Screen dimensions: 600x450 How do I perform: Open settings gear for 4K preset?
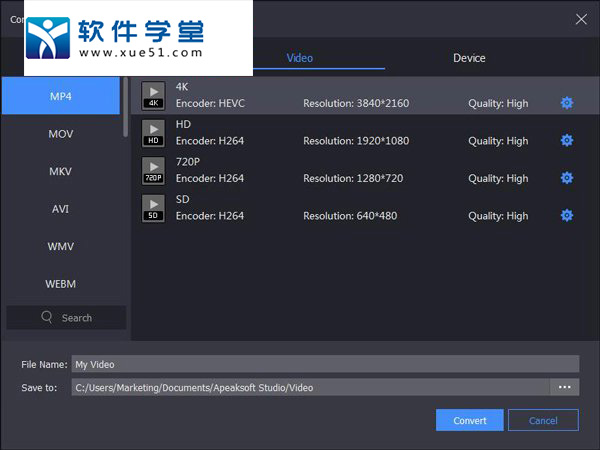pyautogui.click(x=567, y=103)
